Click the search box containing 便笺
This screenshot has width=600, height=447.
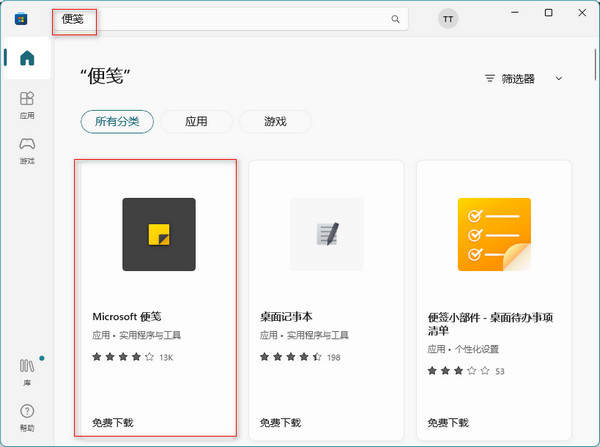230,19
